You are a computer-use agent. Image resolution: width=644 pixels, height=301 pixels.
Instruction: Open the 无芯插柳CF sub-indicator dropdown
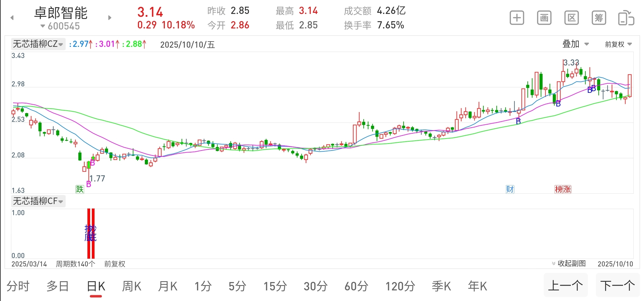tap(38, 201)
